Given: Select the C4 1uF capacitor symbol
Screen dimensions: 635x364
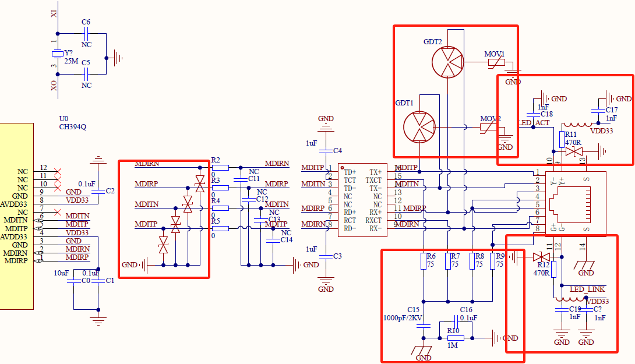Looking at the screenshot, I should click(325, 151).
